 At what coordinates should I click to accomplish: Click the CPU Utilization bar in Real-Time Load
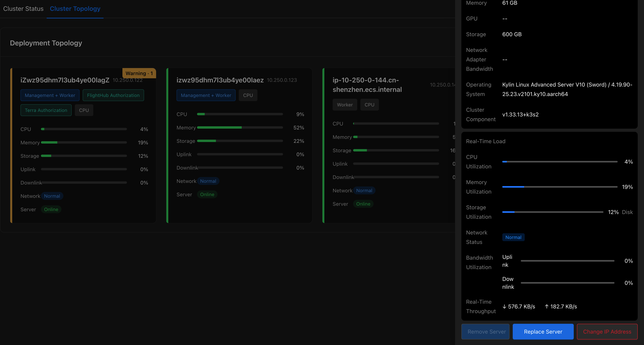pos(560,162)
